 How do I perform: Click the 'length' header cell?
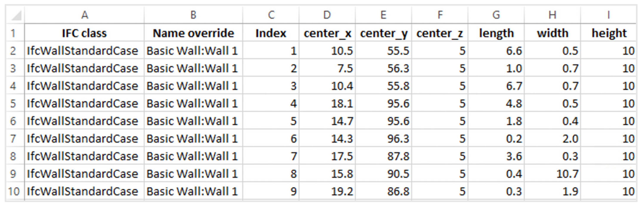[x=496, y=33]
